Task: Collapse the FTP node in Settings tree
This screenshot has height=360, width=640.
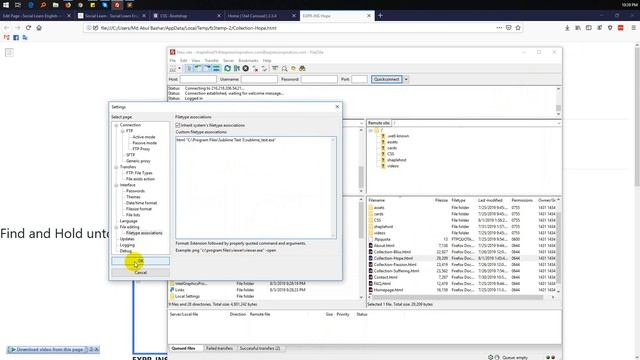Action: 122,131
